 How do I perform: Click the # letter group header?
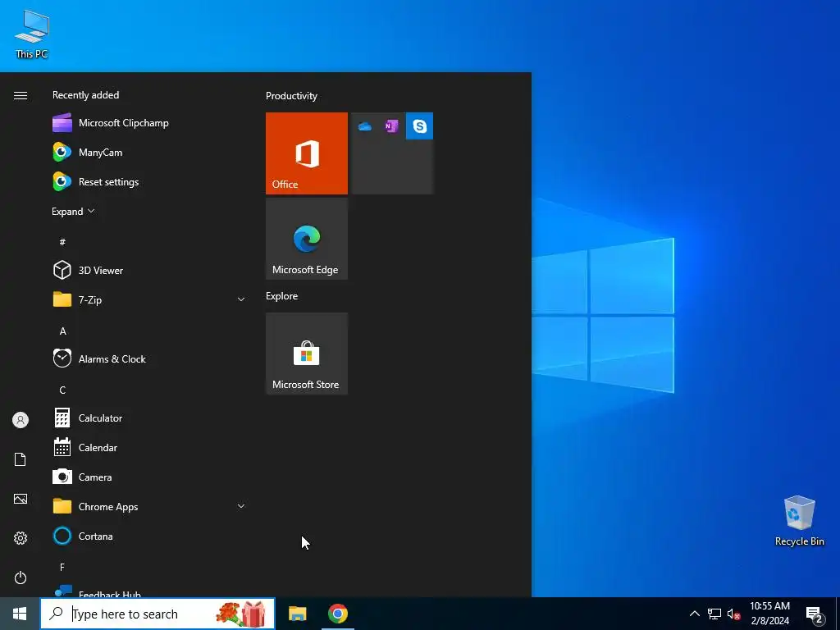pos(62,242)
